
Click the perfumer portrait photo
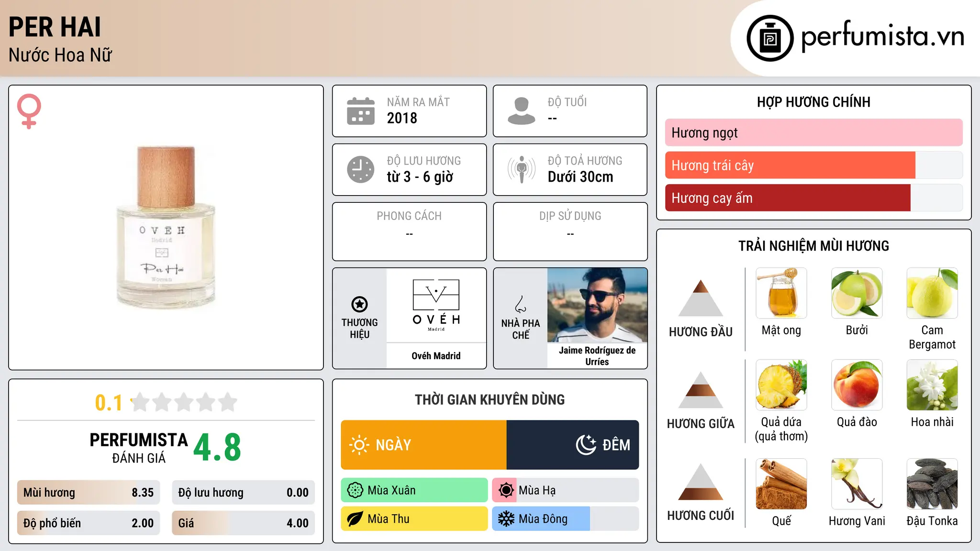pyautogui.click(x=597, y=305)
